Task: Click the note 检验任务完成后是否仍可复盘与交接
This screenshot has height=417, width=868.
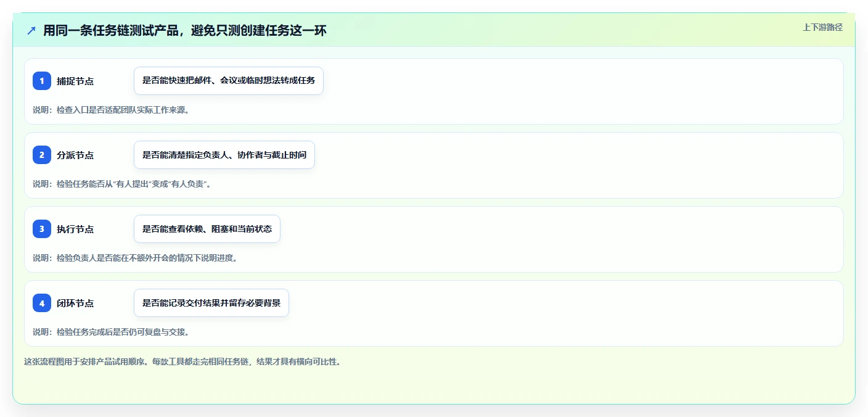Action: tap(111, 332)
